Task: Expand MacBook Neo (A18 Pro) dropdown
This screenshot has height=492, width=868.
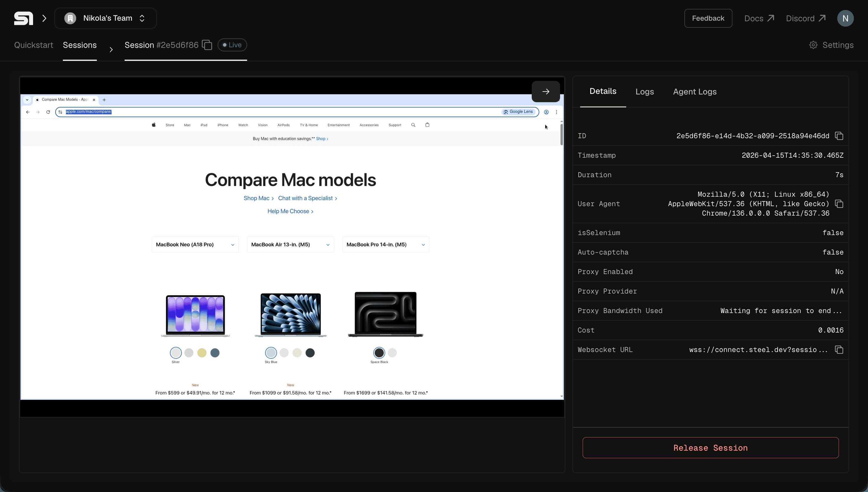Action: coord(195,245)
